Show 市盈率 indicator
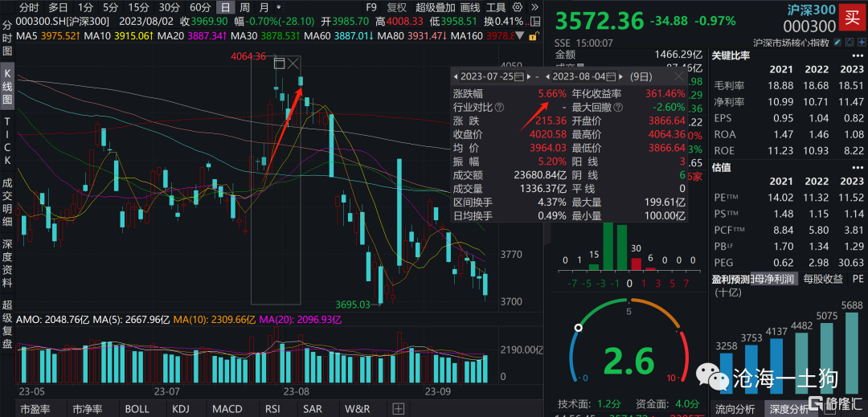The width and height of the screenshot is (868, 417). [35, 409]
